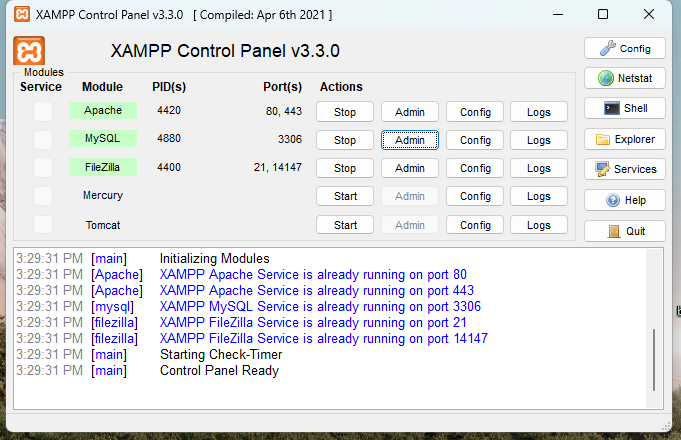Toggle the Tomcat service checkbox

[43, 225]
